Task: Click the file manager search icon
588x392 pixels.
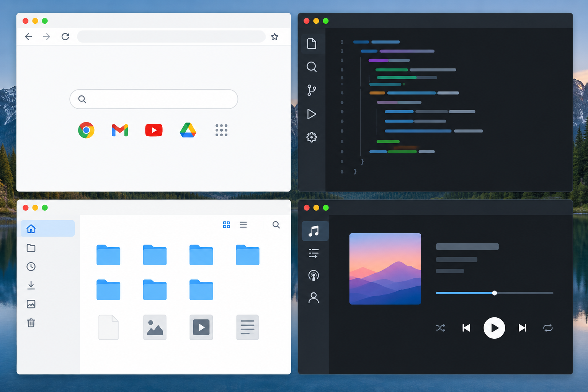Action: click(276, 225)
